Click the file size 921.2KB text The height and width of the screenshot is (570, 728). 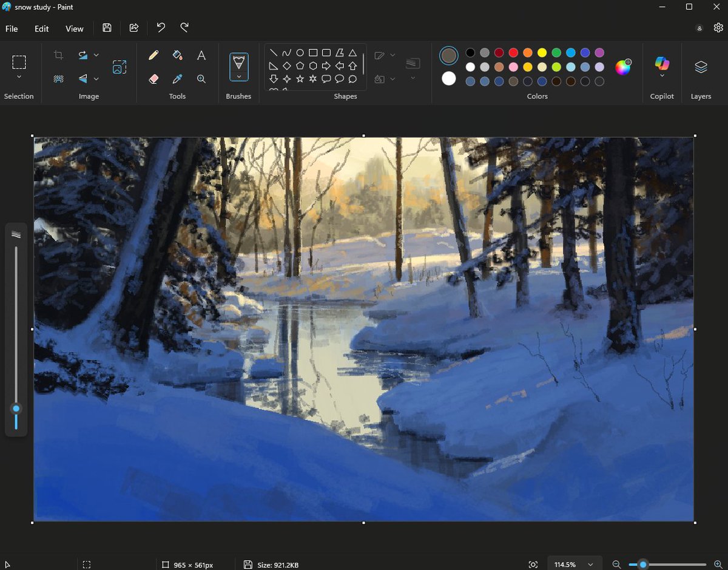point(278,565)
